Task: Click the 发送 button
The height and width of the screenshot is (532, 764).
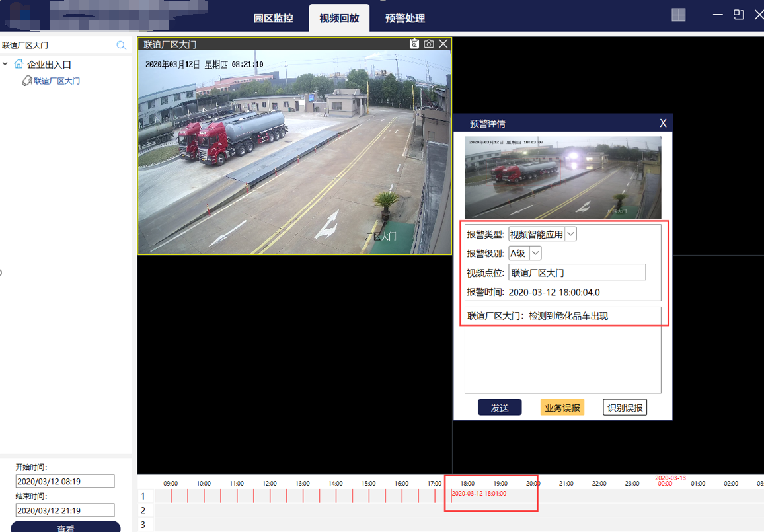Action: click(500, 408)
